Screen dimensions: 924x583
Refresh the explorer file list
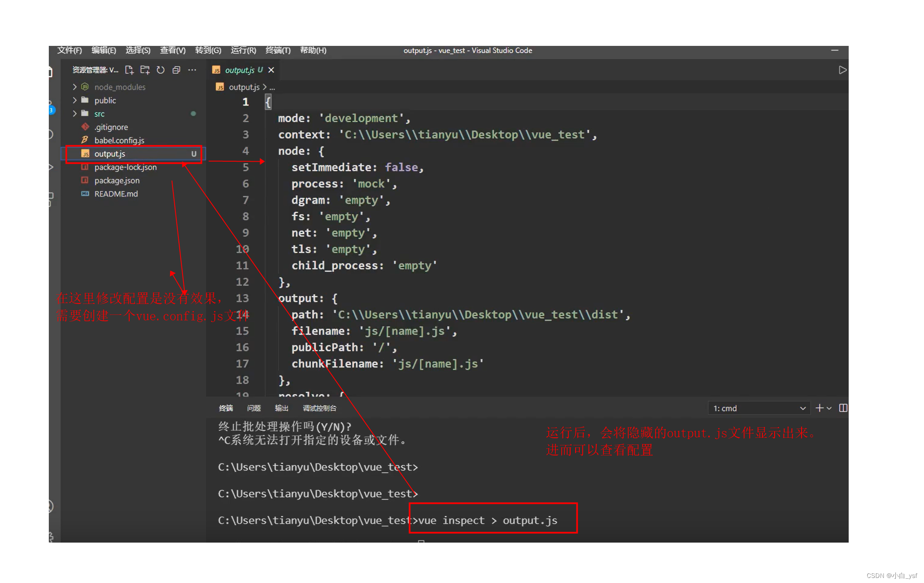point(160,70)
